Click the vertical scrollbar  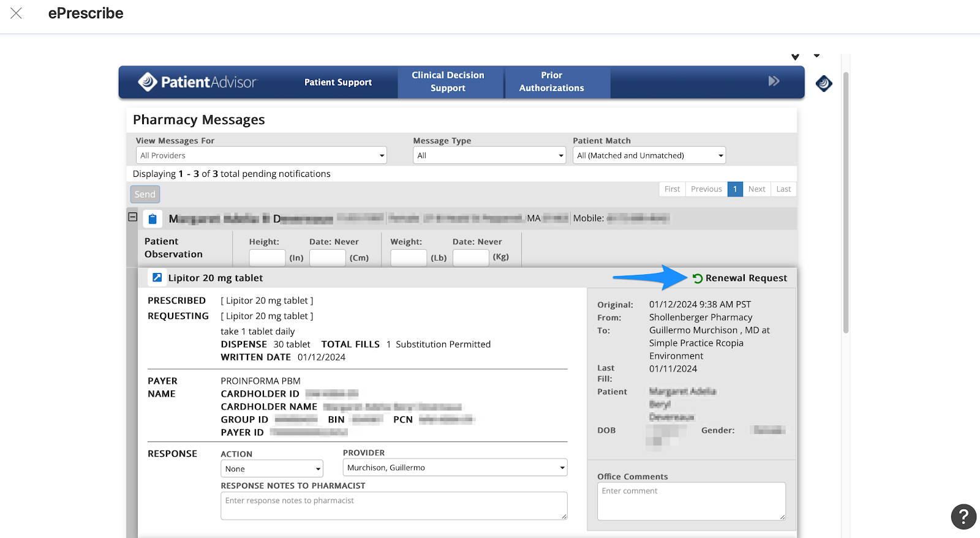click(x=846, y=202)
